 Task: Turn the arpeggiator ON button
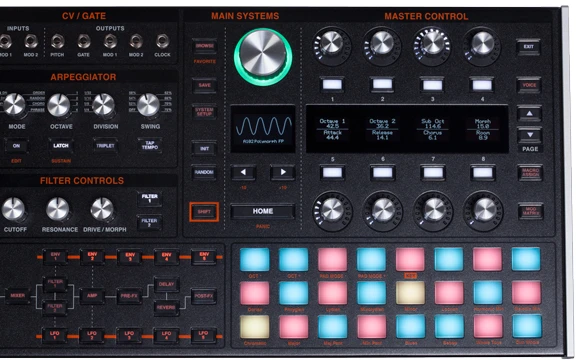(x=16, y=145)
